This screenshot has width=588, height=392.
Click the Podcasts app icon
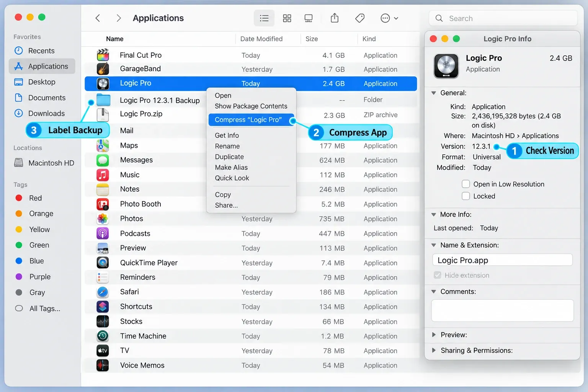pyautogui.click(x=103, y=234)
